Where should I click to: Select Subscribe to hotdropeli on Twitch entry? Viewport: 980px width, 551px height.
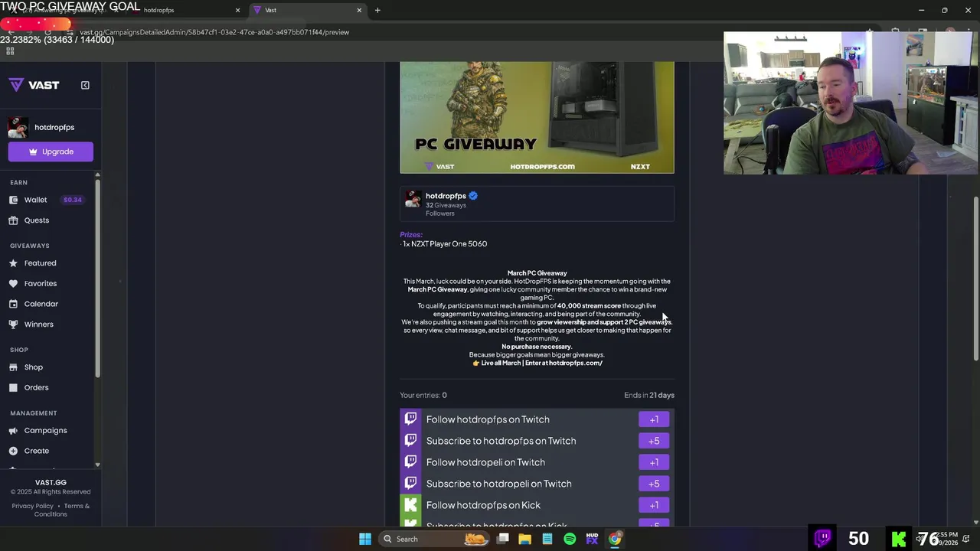point(537,484)
